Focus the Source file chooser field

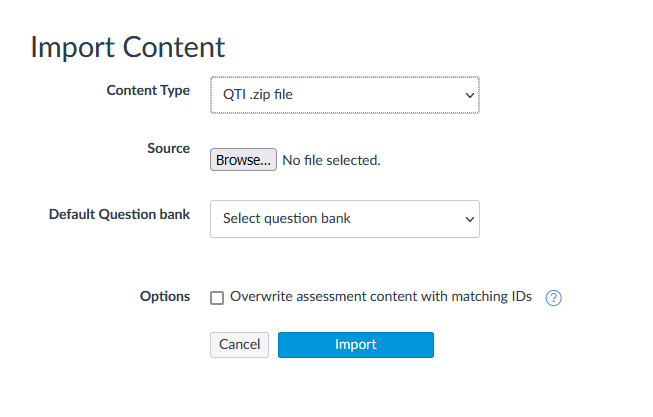pyautogui.click(x=295, y=160)
